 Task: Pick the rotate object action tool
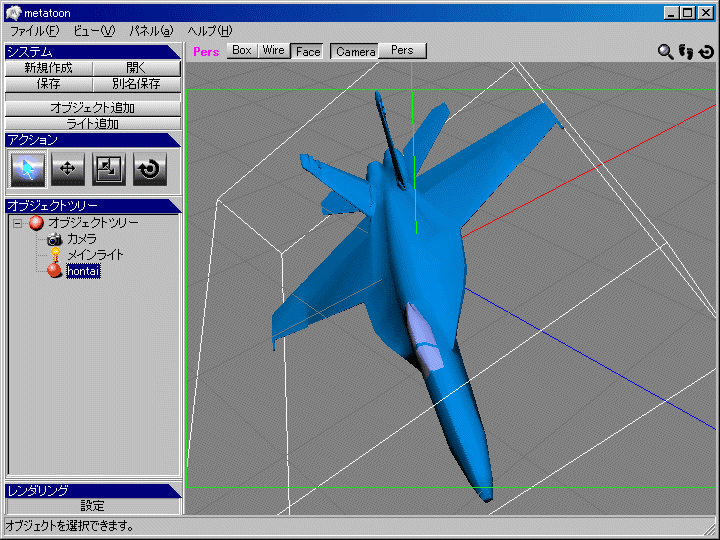pyautogui.click(x=150, y=169)
